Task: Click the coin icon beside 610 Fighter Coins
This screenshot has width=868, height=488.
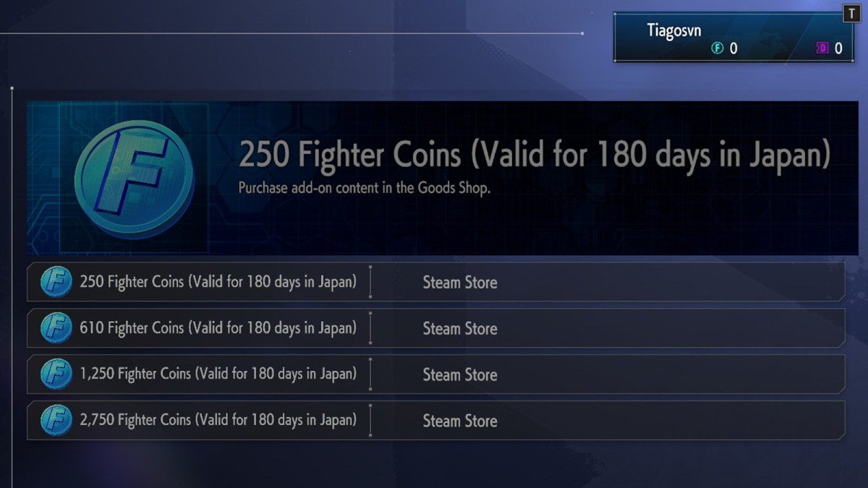Action: (56, 328)
